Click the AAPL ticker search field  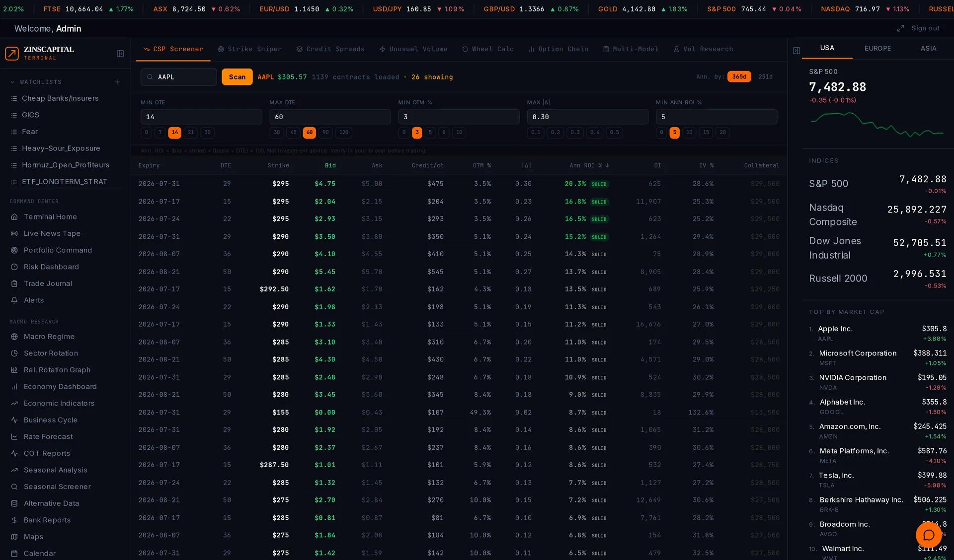(x=179, y=77)
